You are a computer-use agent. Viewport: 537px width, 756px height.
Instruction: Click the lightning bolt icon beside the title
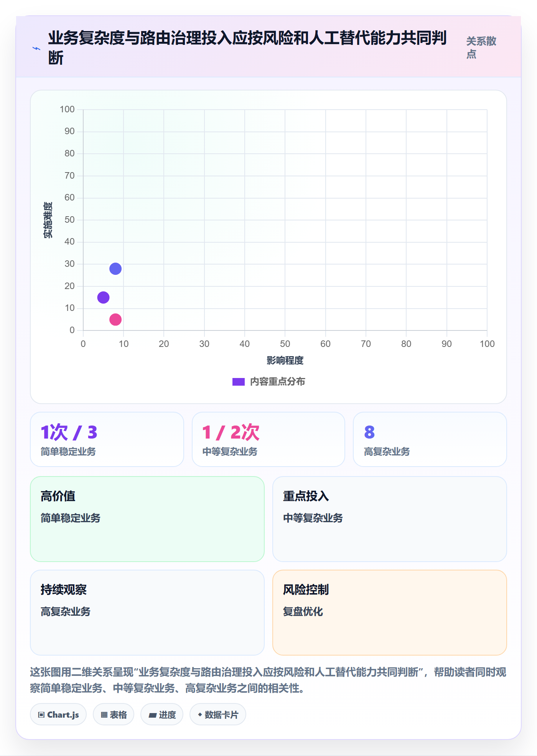[36, 48]
